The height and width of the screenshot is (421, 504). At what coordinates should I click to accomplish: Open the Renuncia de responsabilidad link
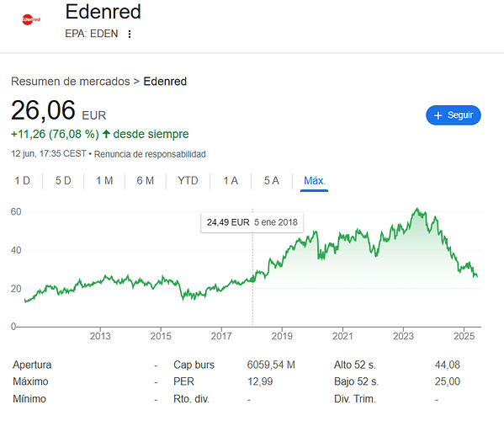(150, 154)
